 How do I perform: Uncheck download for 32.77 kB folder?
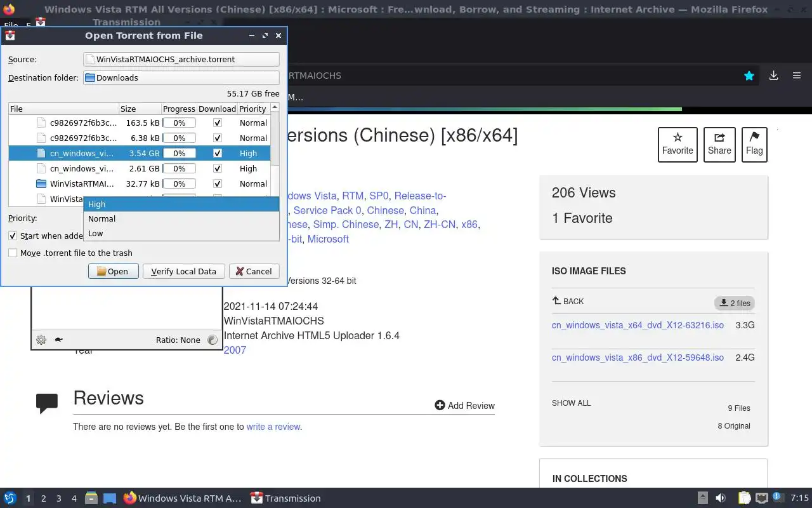[218, 184]
